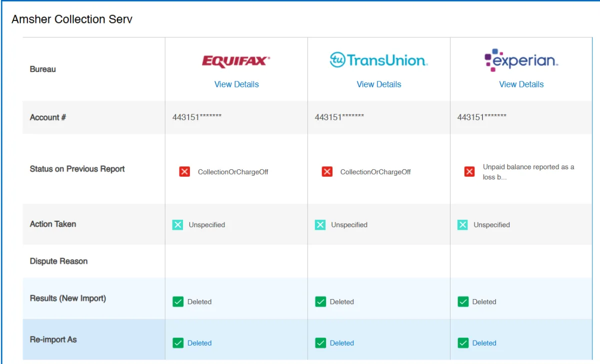Screen dimensions: 600x364
Task: Click Experian Re-import As Deleted link
Action: tap(484, 343)
